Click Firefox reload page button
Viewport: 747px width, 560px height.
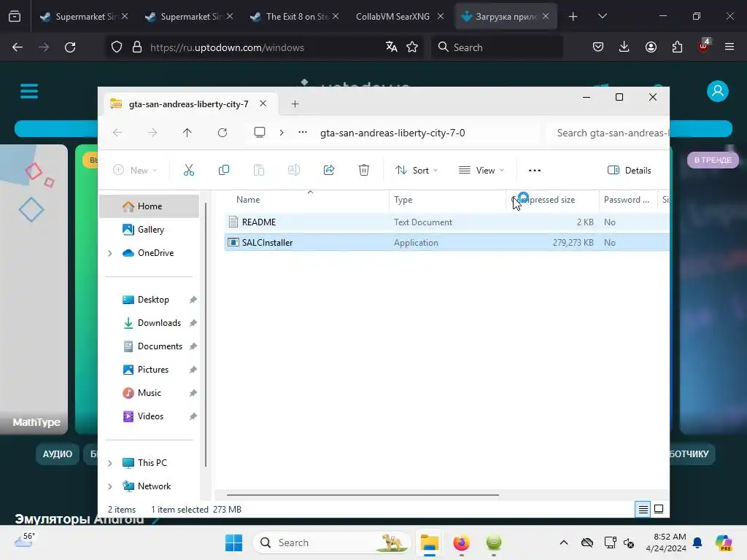[70, 47]
